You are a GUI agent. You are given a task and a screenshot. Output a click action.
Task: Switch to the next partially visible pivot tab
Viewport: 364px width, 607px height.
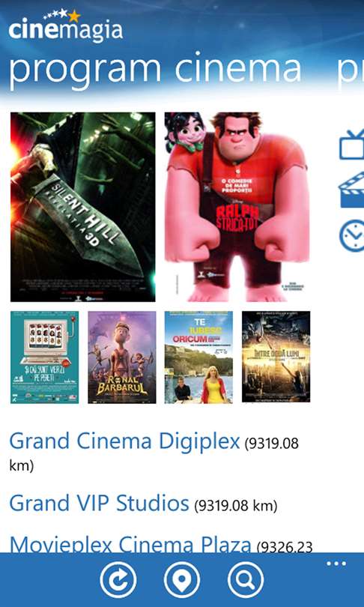pyautogui.click(x=350, y=70)
